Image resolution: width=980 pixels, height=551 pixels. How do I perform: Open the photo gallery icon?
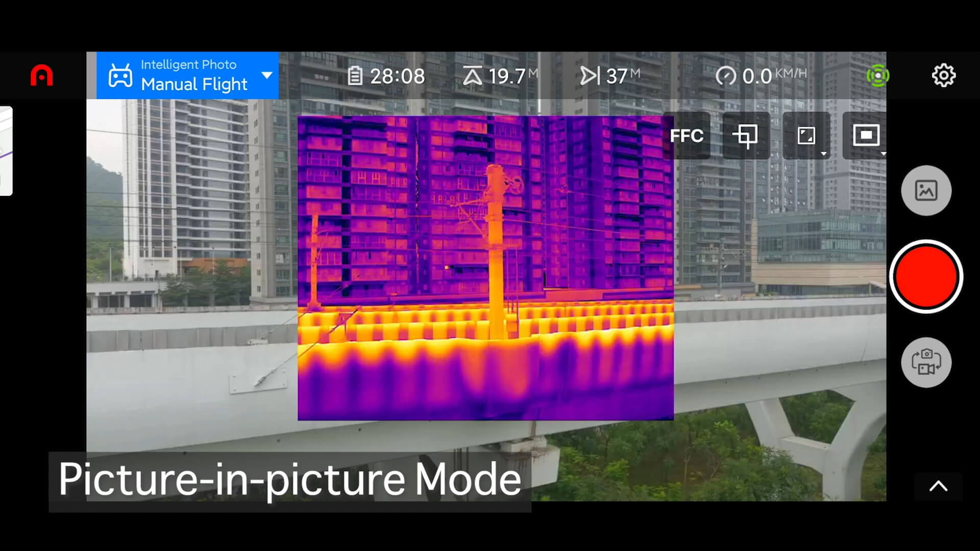tap(927, 190)
